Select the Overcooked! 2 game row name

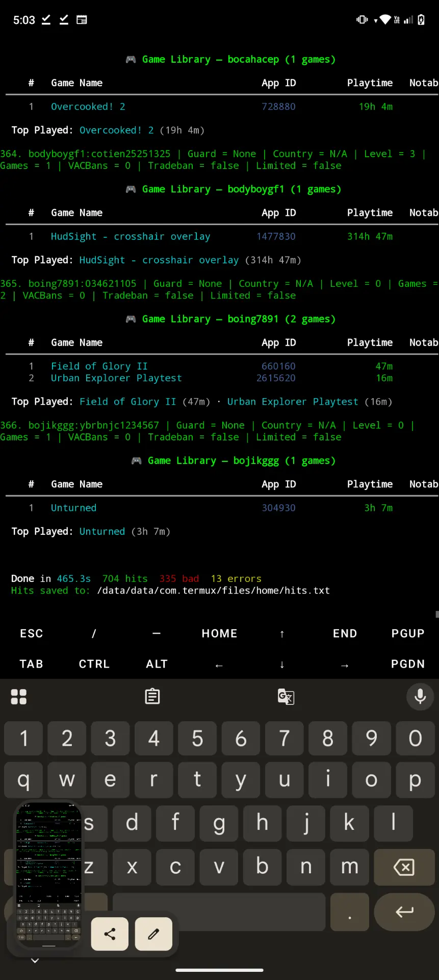pos(88,107)
